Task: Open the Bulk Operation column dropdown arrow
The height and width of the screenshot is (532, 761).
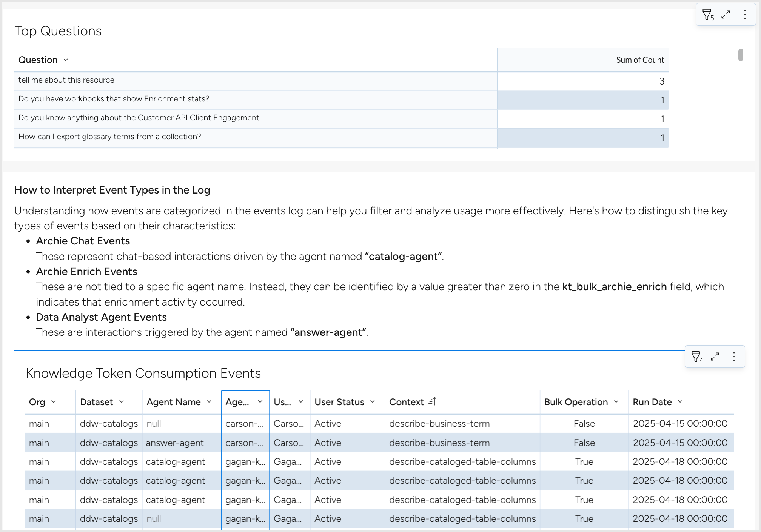Action: (x=616, y=402)
